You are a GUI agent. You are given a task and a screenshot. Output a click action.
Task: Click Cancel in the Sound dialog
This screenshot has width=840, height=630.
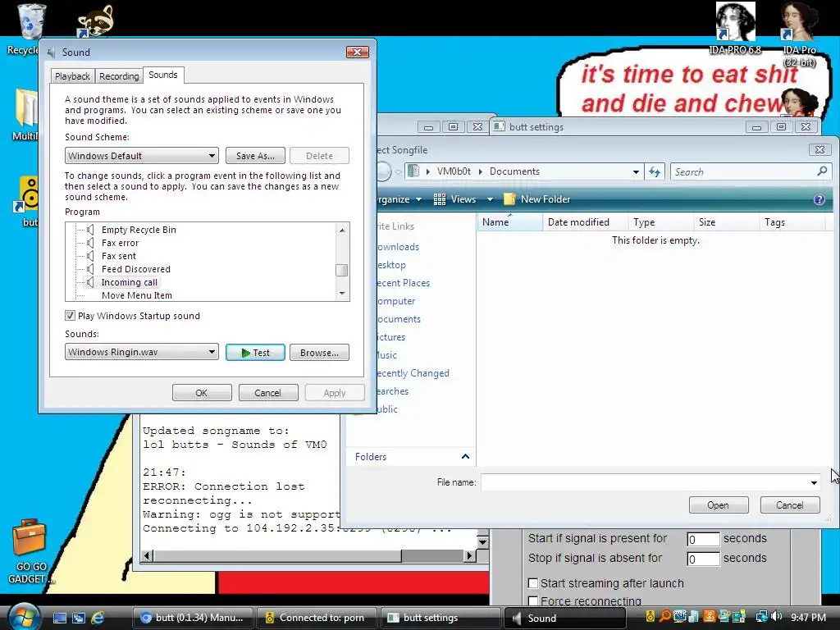point(267,393)
